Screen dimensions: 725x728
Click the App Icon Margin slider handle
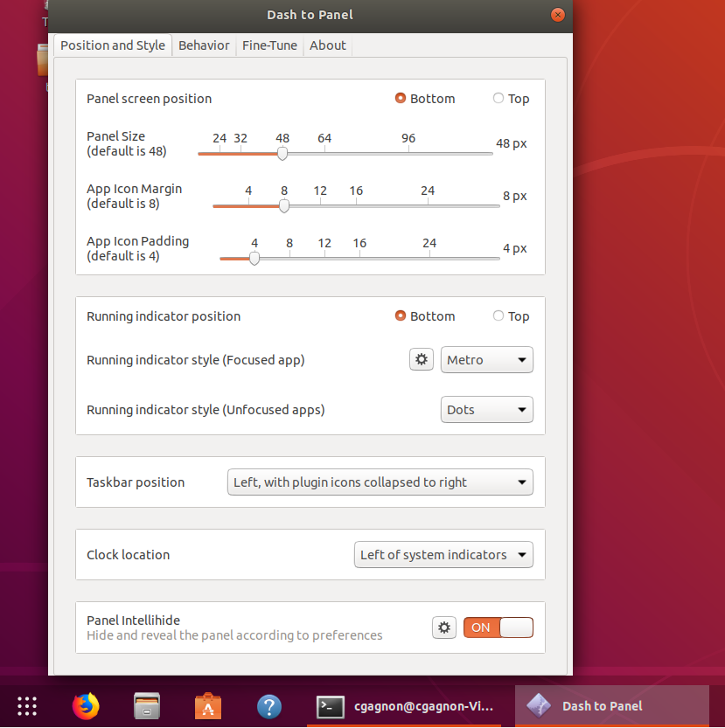pyautogui.click(x=284, y=205)
